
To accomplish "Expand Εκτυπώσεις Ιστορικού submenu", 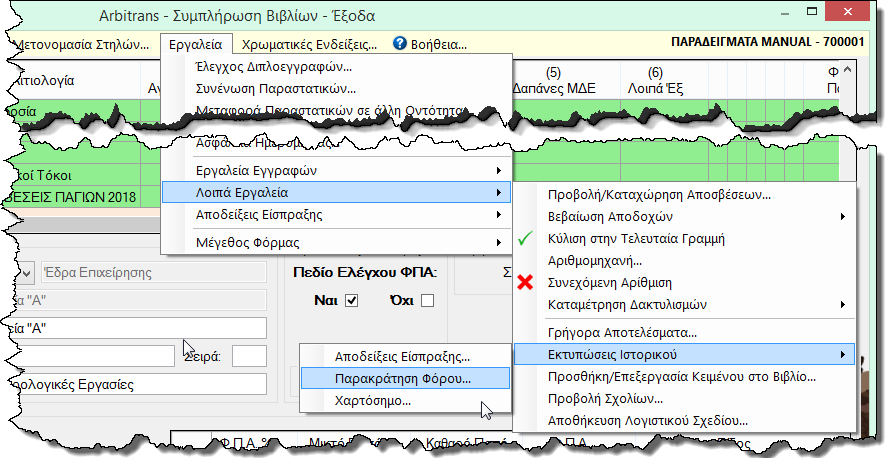I will click(x=685, y=355).
